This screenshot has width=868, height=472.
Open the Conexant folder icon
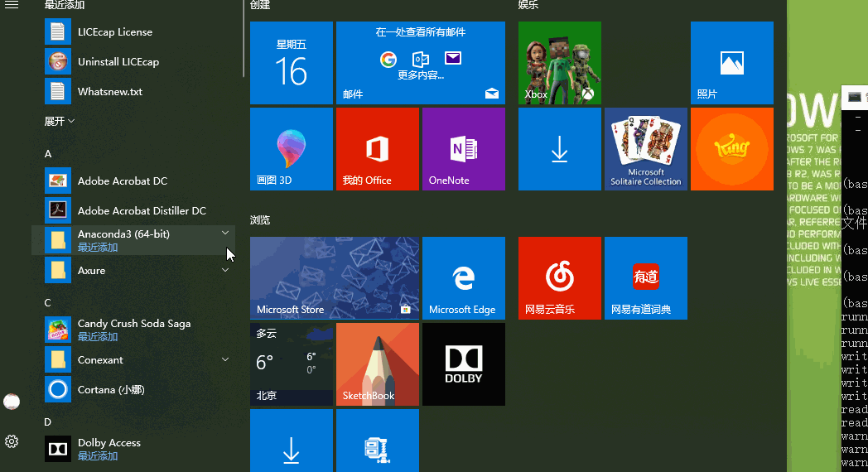(x=58, y=359)
